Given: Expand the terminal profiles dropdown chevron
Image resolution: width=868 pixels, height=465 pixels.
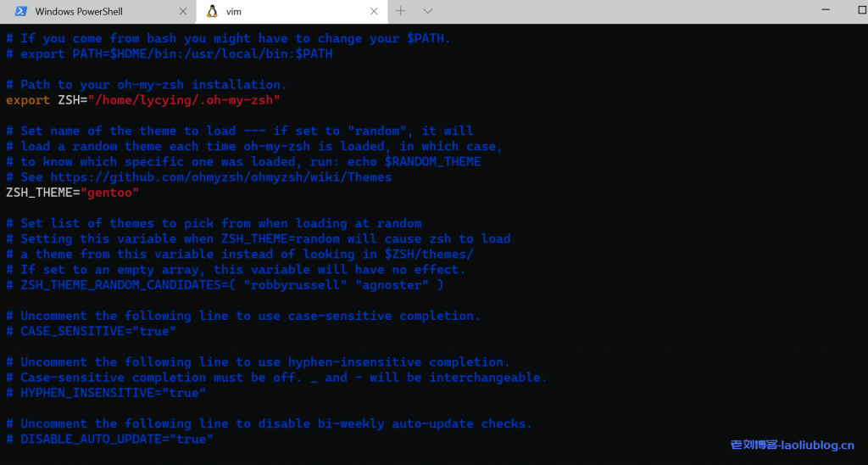Looking at the screenshot, I should click(x=428, y=11).
